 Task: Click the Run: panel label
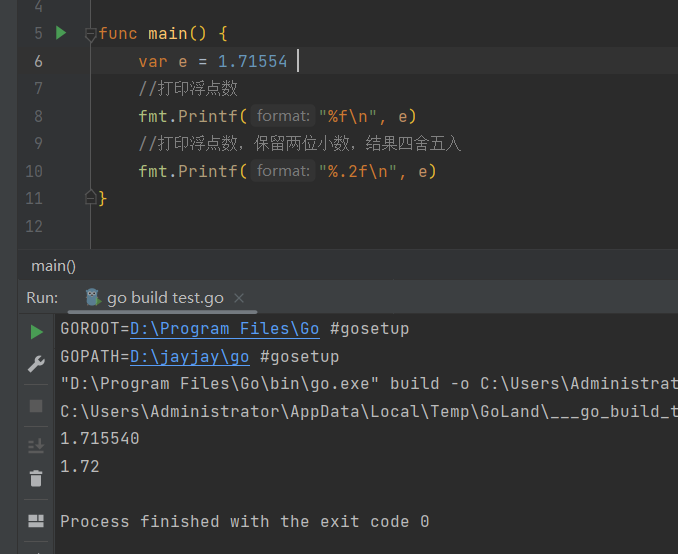pos(42,298)
